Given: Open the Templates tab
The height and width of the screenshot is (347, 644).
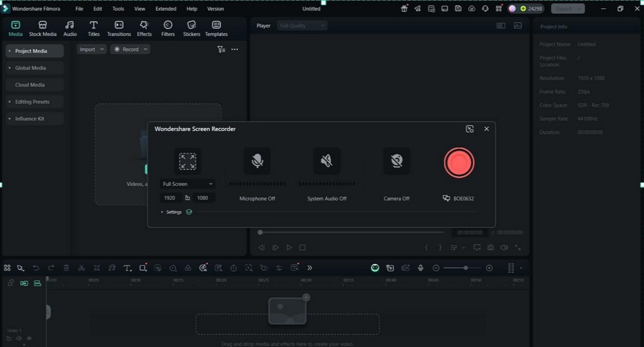Looking at the screenshot, I should (217, 29).
